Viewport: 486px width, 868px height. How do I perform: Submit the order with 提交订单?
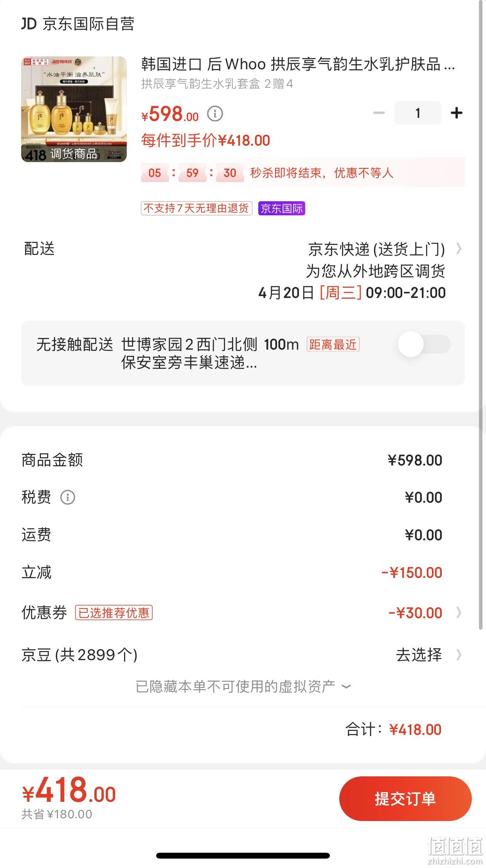[405, 799]
